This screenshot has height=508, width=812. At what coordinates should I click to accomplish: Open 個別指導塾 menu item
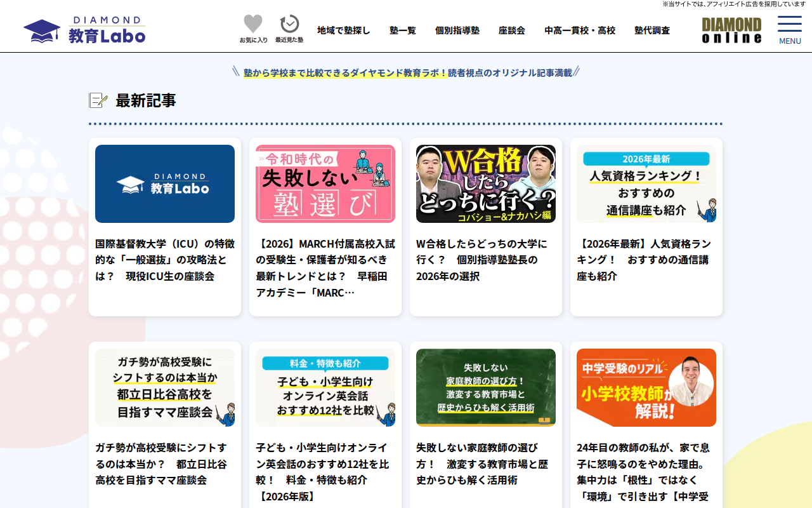[457, 30]
